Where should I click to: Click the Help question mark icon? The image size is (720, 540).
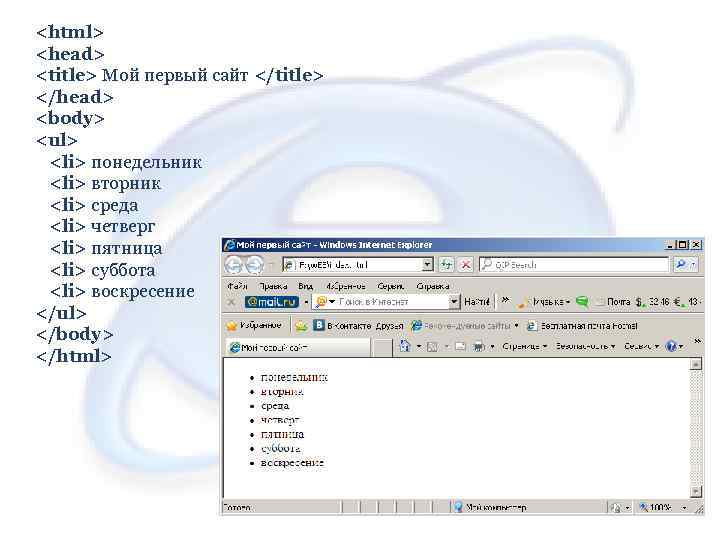671,346
